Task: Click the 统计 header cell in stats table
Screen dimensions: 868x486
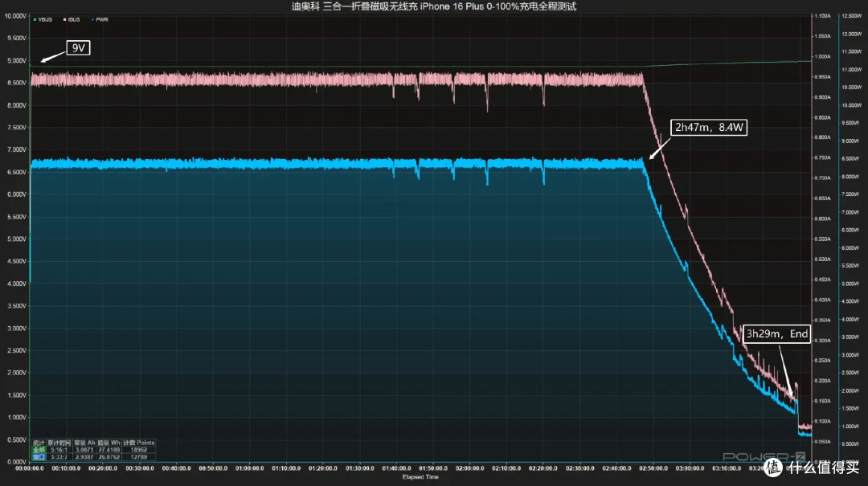Action: [39, 443]
